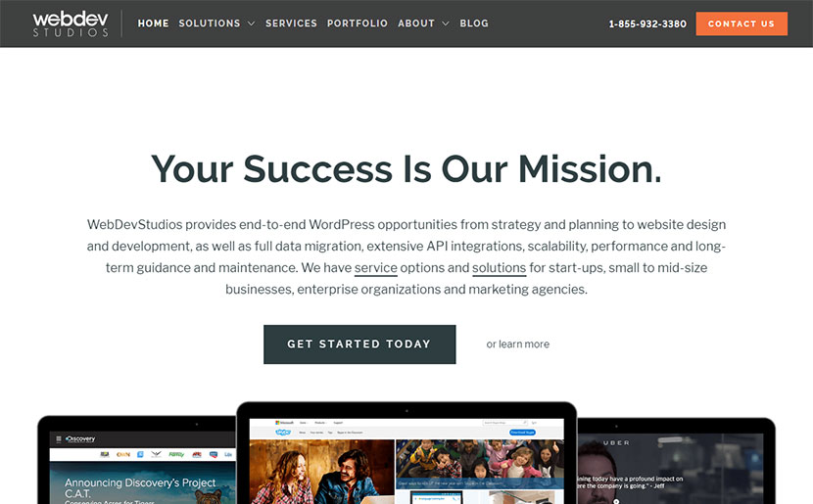Click the Discovery hamburger menu icon in mockup
Screen dimensions: 813x504
(x=59, y=439)
